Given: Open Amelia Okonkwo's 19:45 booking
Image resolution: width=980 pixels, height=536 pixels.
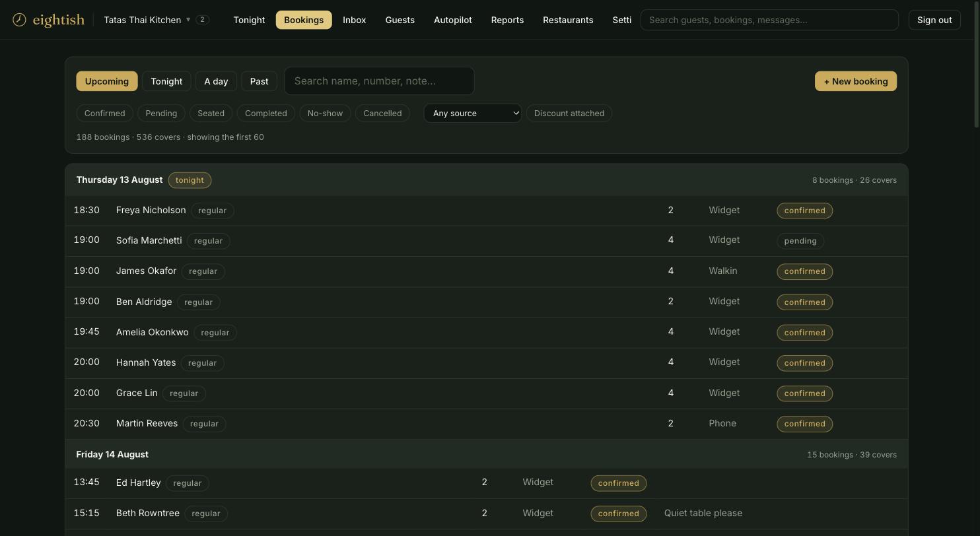Looking at the screenshot, I should (487, 332).
